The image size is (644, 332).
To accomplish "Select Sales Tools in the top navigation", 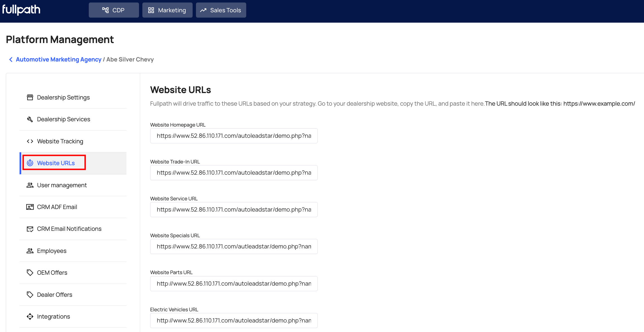I will coord(221,10).
